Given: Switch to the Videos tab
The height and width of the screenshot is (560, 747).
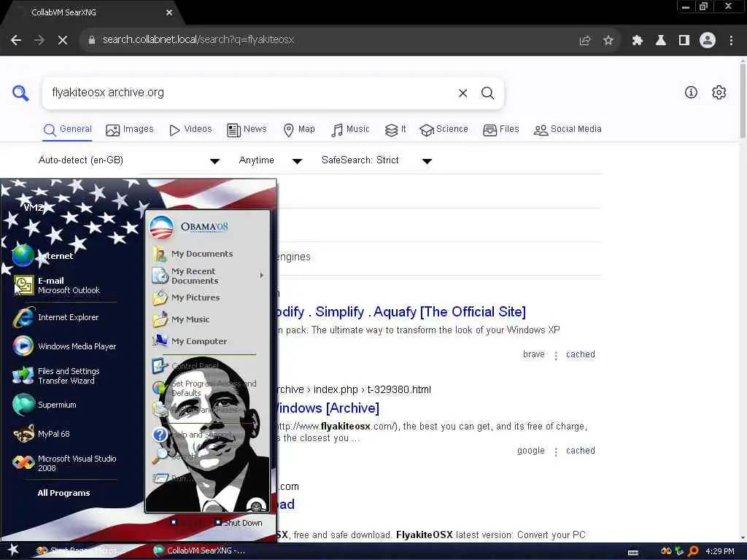Looking at the screenshot, I should [190, 130].
